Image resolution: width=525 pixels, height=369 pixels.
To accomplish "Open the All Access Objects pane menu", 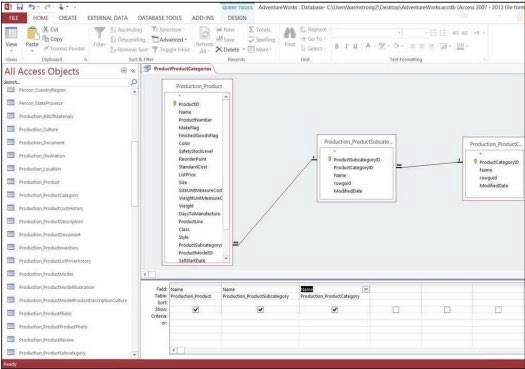I will tap(124, 70).
